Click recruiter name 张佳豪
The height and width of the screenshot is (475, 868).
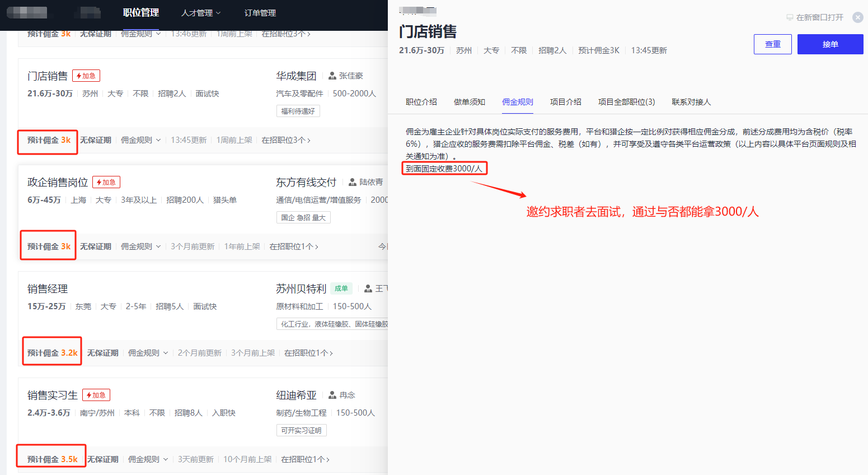click(x=351, y=76)
